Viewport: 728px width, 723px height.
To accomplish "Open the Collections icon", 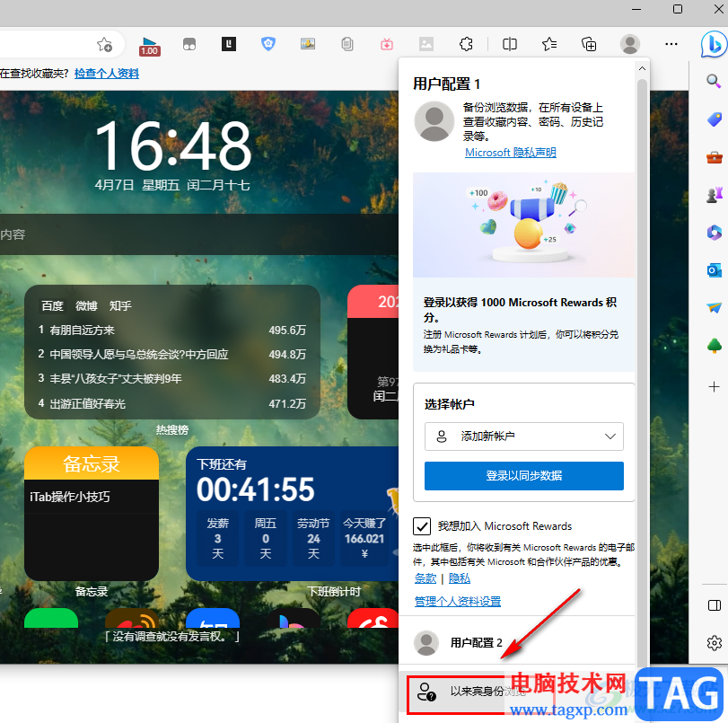I will (589, 44).
